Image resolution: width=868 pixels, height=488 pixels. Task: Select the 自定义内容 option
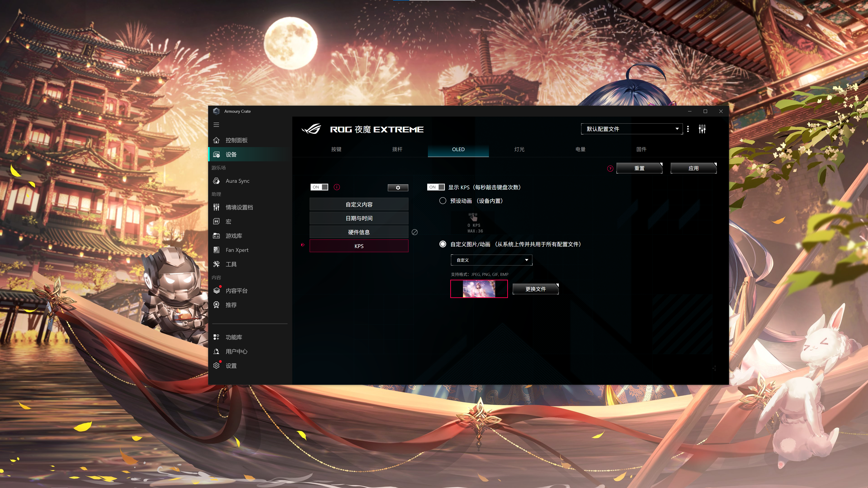[359, 204]
